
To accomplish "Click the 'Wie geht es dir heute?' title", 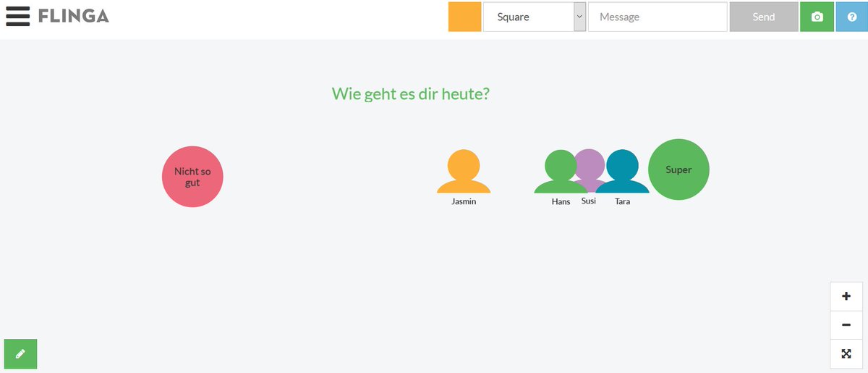I will pyautogui.click(x=410, y=94).
